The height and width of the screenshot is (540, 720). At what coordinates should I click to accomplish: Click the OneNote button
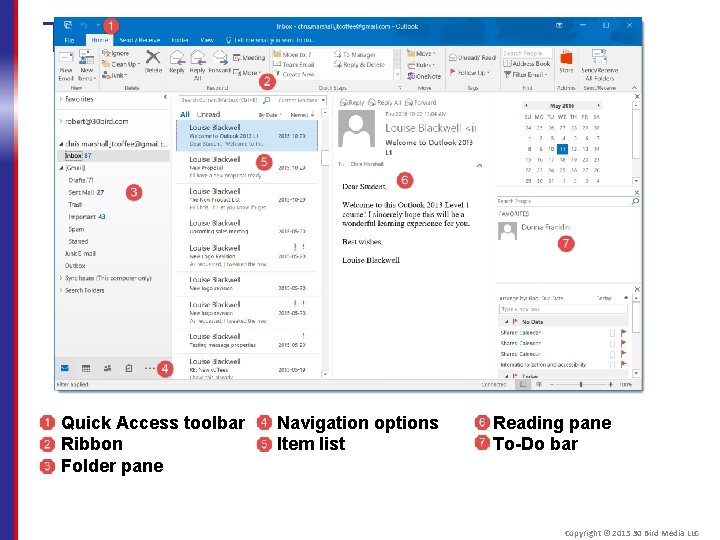pos(423,76)
